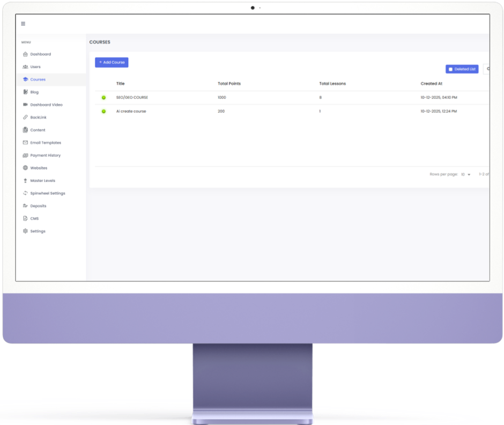The image size is (504, 425).
Task: Click the Content document icon
Action: coord(25,130)
